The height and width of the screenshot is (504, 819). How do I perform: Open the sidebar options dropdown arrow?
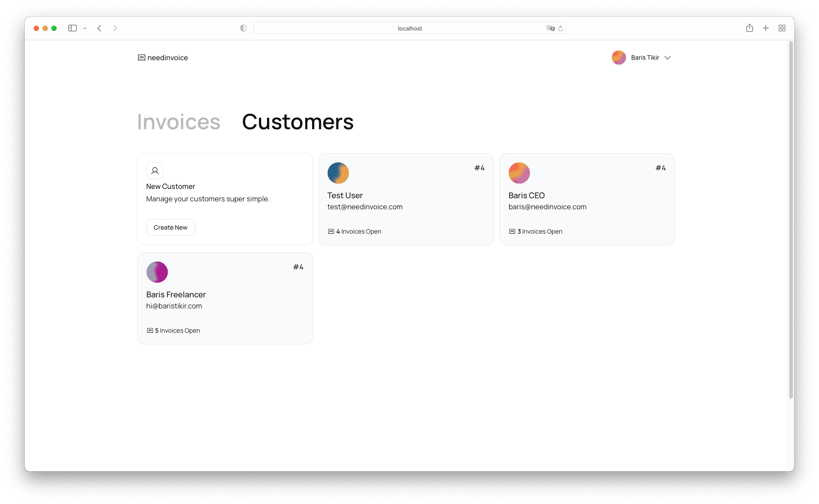[85, 28]
